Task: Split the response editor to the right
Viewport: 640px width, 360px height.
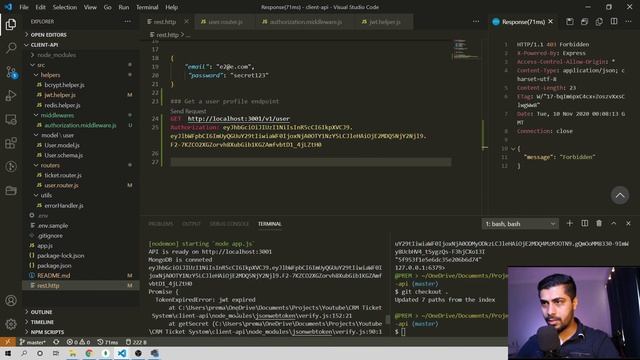Action: (x=614, y=22)
